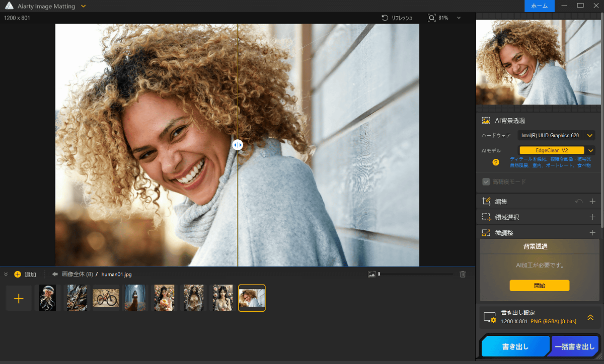Open the Aiarty Image Matting title menu
The height and width of the screenshot is (364, 604).
83,6
